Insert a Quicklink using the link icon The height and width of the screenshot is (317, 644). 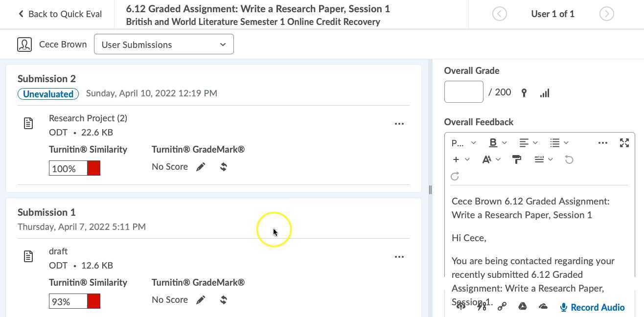coord(502,307)
